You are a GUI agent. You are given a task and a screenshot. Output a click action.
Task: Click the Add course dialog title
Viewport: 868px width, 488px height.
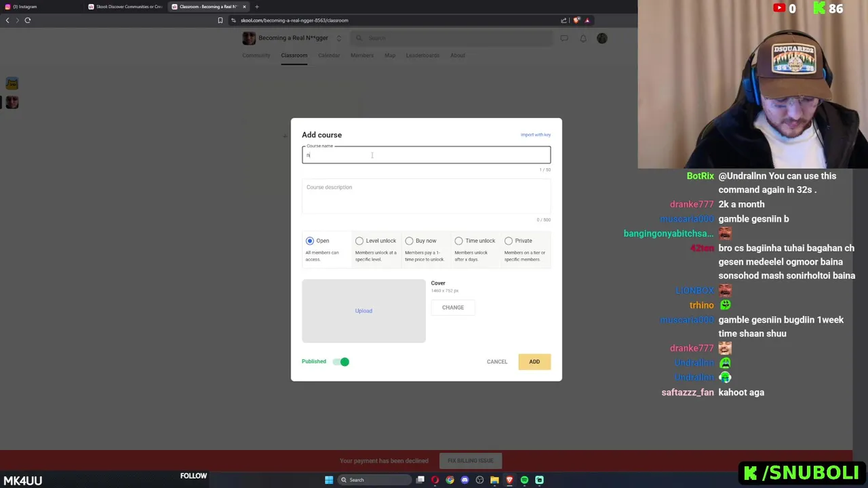tap(321, 135)
